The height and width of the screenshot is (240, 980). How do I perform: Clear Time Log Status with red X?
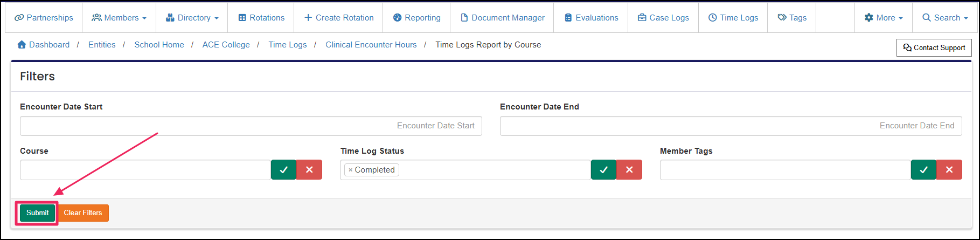629,170
